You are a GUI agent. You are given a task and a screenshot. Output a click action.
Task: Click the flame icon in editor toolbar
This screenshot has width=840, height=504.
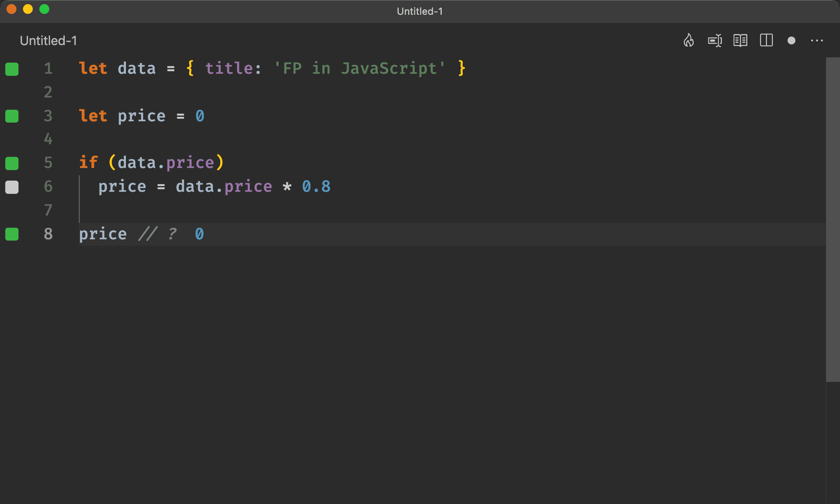[x=689, y=41]
